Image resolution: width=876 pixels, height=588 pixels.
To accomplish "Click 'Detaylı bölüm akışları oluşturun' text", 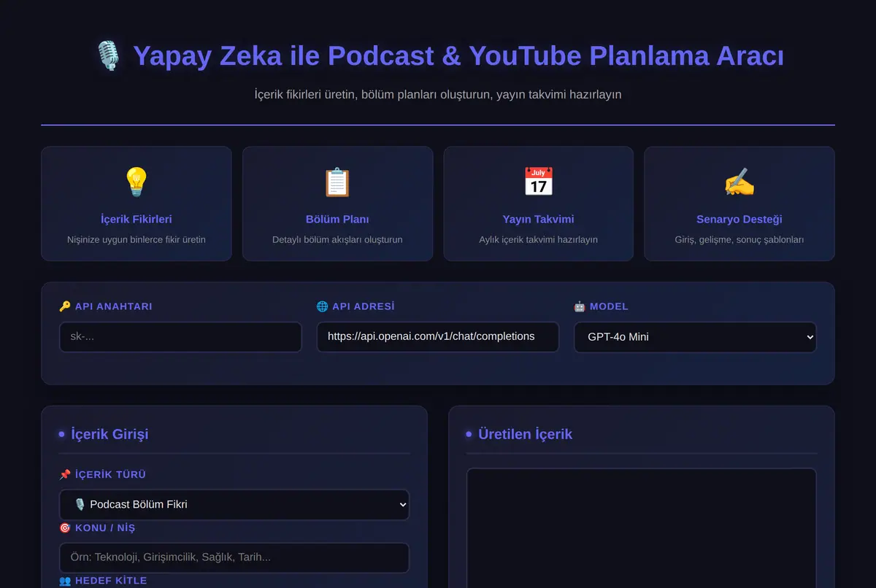I will (337, 239).
